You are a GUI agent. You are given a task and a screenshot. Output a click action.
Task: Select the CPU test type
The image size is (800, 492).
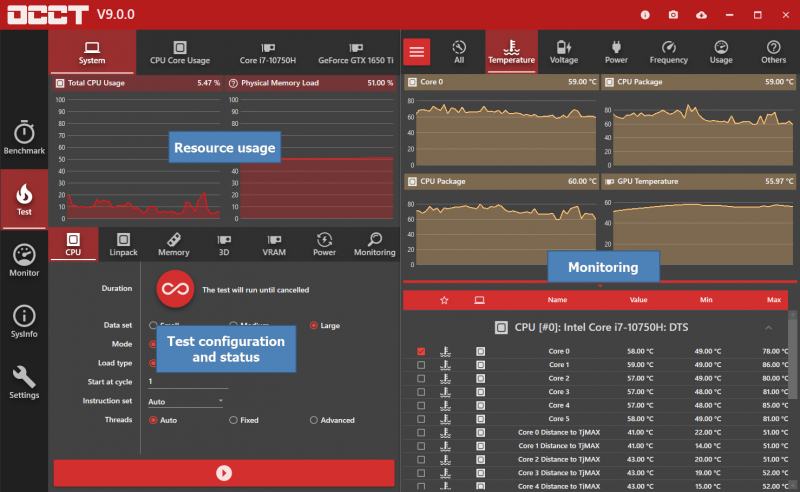(73, 244)
